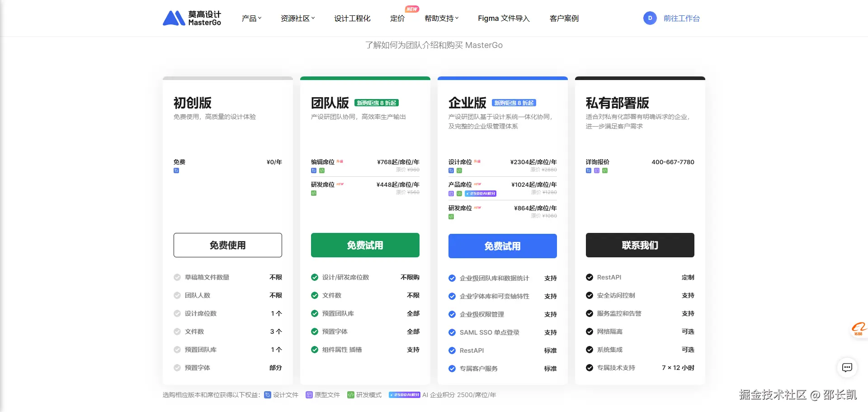Click the design file icon under 免费
This screenshot has height=412, width=868.
(x=176, y=170)
